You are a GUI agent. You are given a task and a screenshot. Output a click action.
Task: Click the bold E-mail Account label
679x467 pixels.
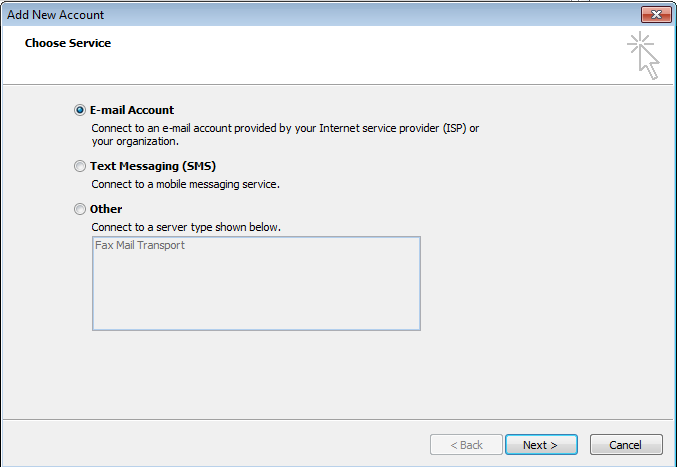click(x=132, y=110)
